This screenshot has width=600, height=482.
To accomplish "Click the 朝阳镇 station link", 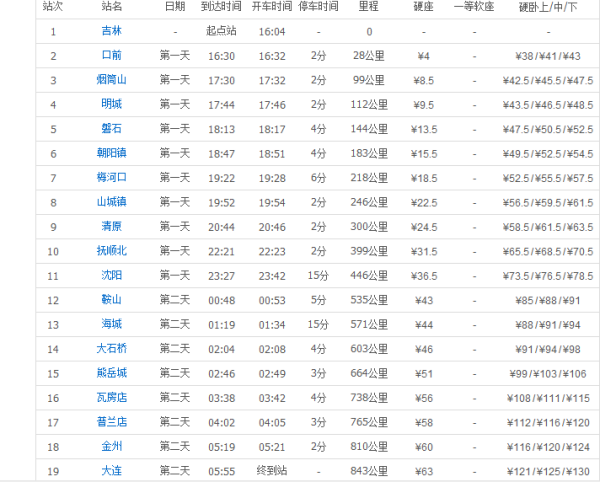I will (x=112, y=153).
